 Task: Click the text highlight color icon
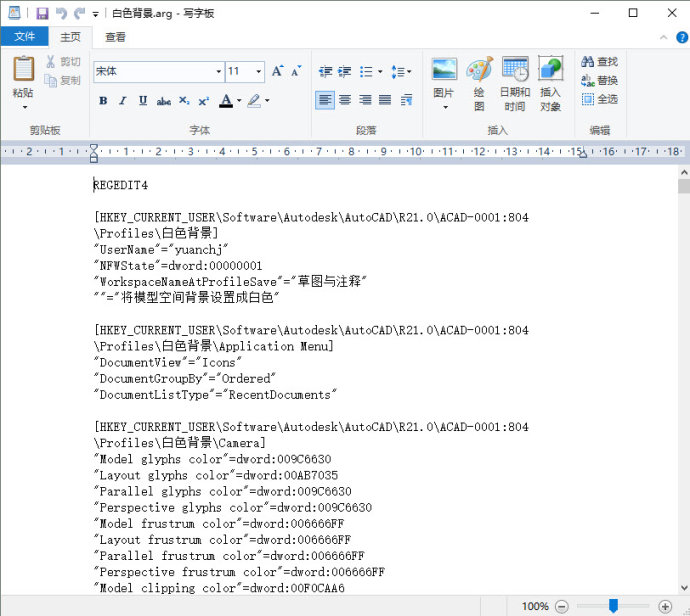[254, 101]
